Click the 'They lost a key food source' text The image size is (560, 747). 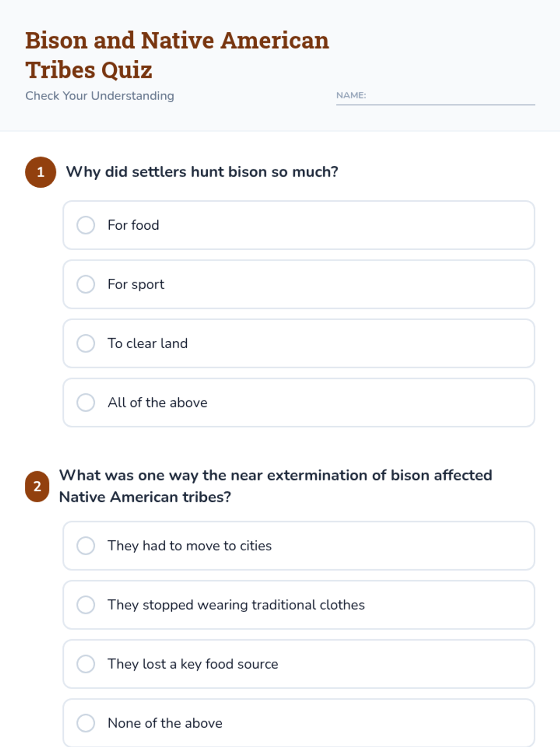[193, 664]
